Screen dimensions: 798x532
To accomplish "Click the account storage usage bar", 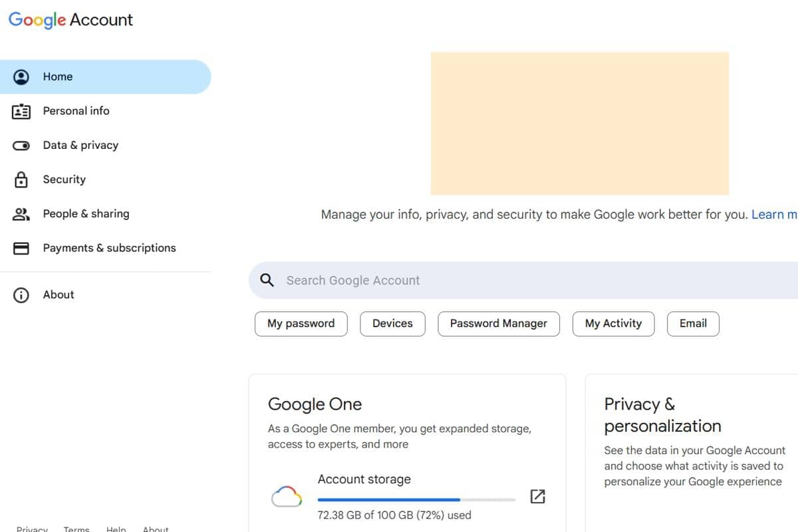I will (x=416, y=499).
